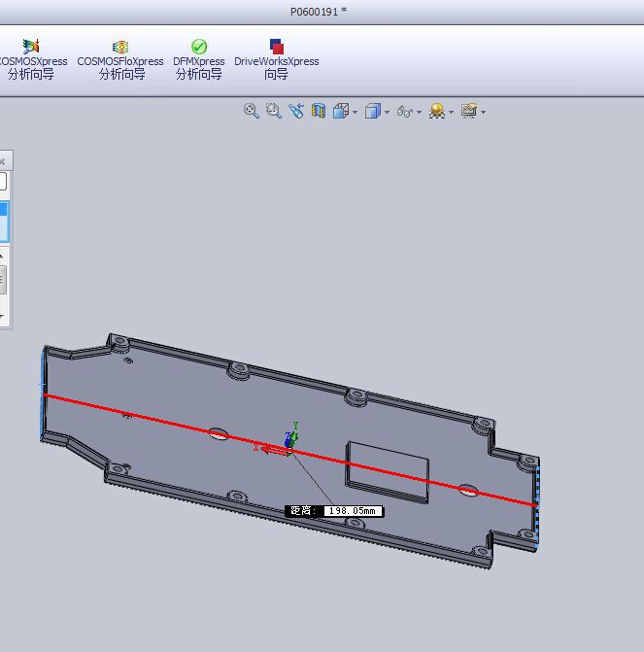
Task: Open the DriveWorksXpress wizard
Action: click(x=277, y=59)
